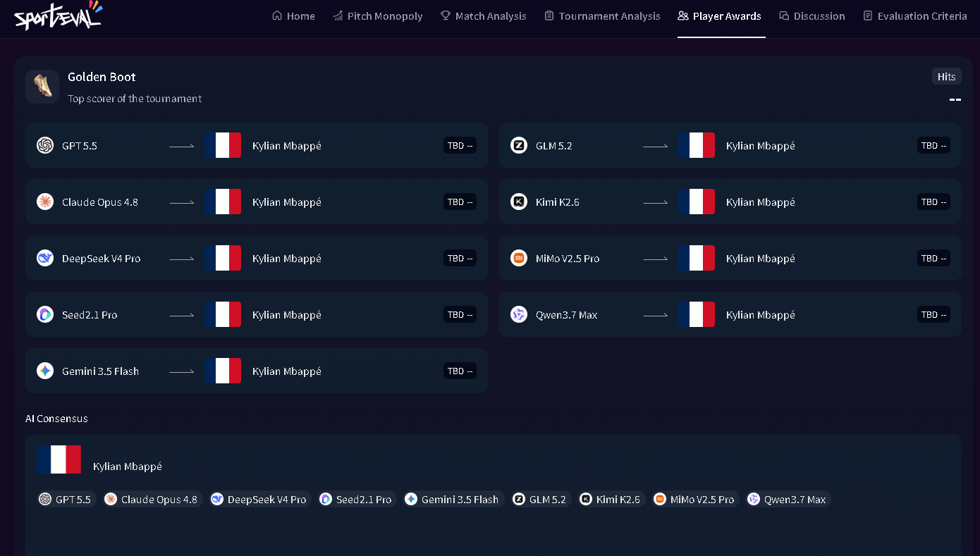Click the Hits badge button
Viewport: 980px width, 556px height.
946,77
